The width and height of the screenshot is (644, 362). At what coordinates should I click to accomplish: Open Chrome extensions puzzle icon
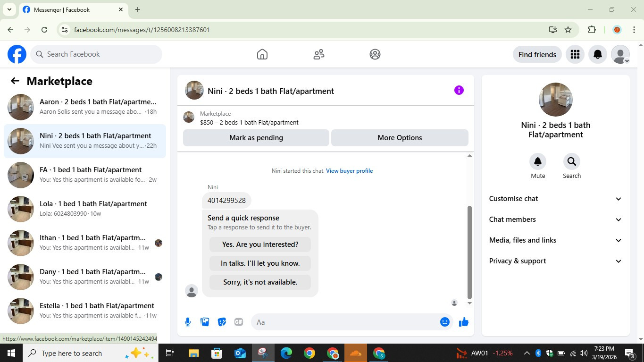click(x=592, y=30)
